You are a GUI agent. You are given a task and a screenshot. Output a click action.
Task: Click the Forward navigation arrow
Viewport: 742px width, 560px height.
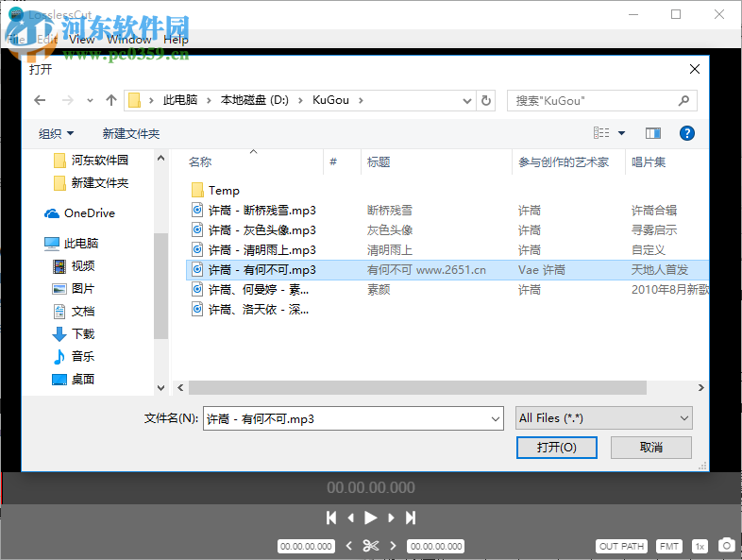pyautogui.click(x=68, y=100)
